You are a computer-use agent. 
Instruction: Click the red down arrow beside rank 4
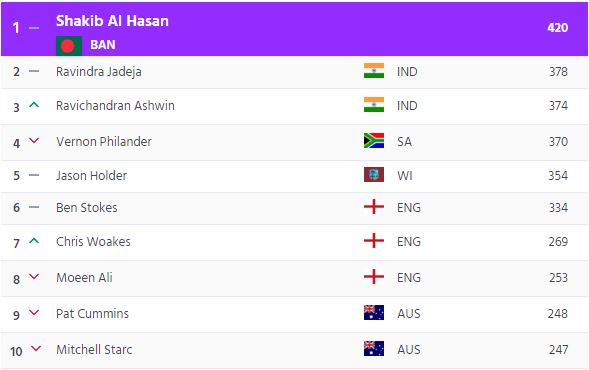[34, 140]
